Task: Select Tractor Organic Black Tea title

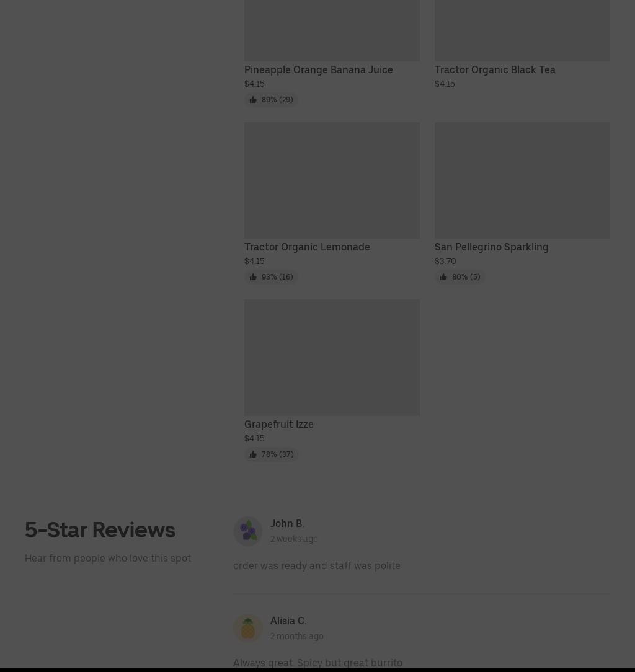Action: pos(495,69)
